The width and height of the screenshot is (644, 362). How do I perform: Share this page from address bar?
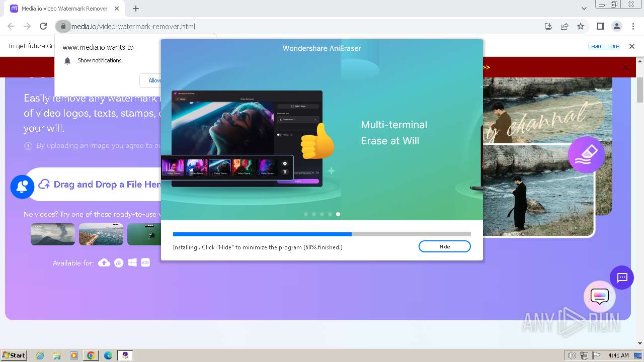[565, 26]
